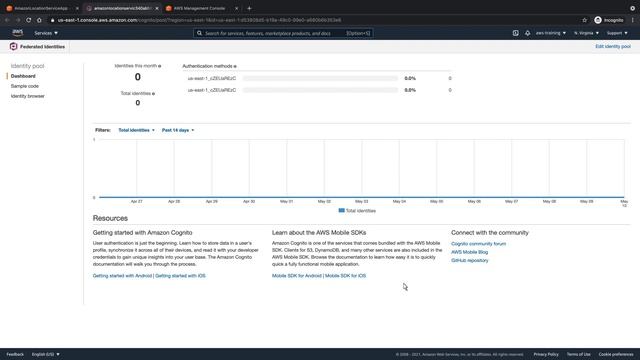Click the Incognito profile icon
This screenshot has width=640, height=360.
click(598, 20)
